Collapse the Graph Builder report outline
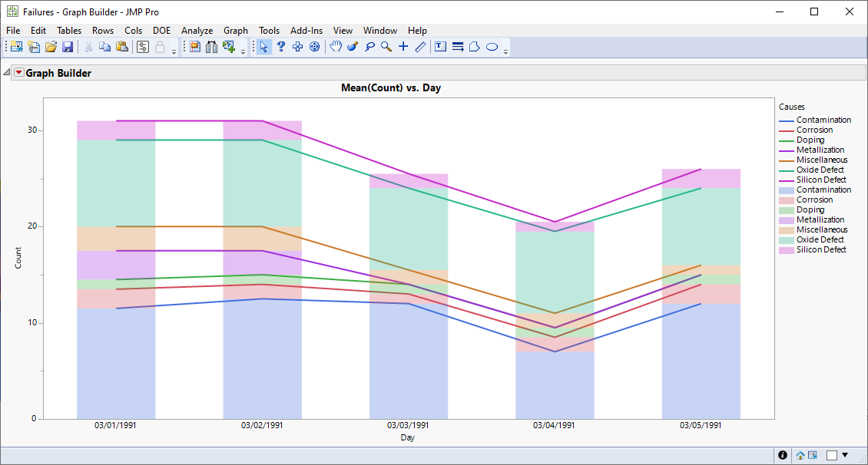The image size is (868, 465). pyautogui.click(x=6, y=73)
